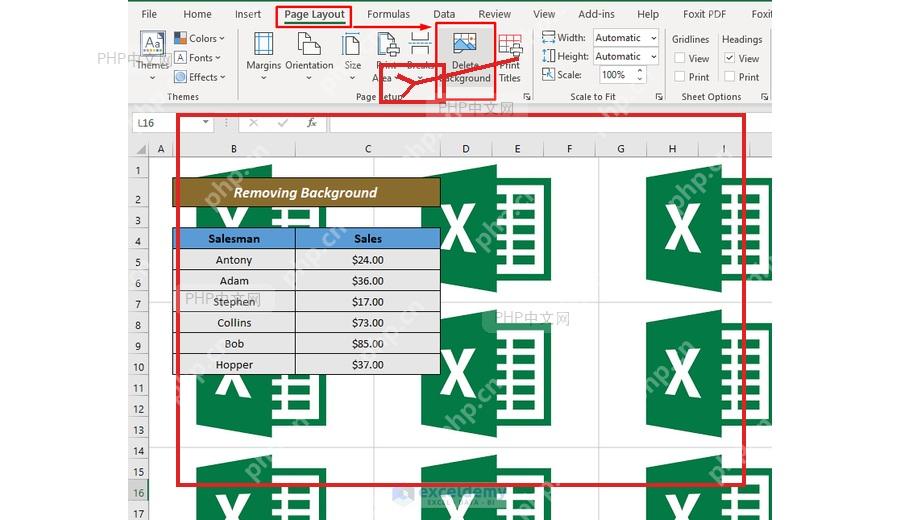Viewport: 900px width, 520px height.
Task: Open Page Setup dialog launcher
Action: pyautogui.click(x=527, y=97)
